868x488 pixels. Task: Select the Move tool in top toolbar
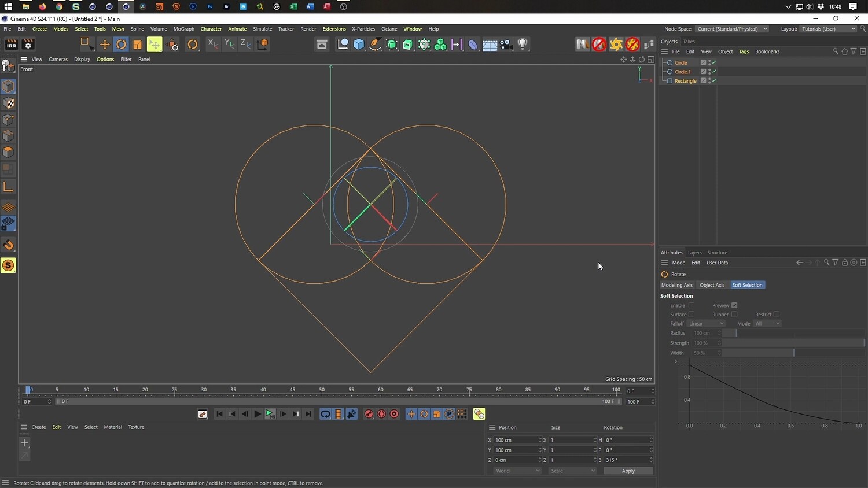[x=105, y=45]
